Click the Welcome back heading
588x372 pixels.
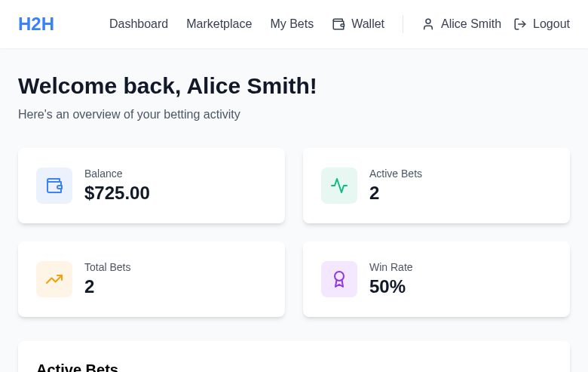(x=167, y=86)
